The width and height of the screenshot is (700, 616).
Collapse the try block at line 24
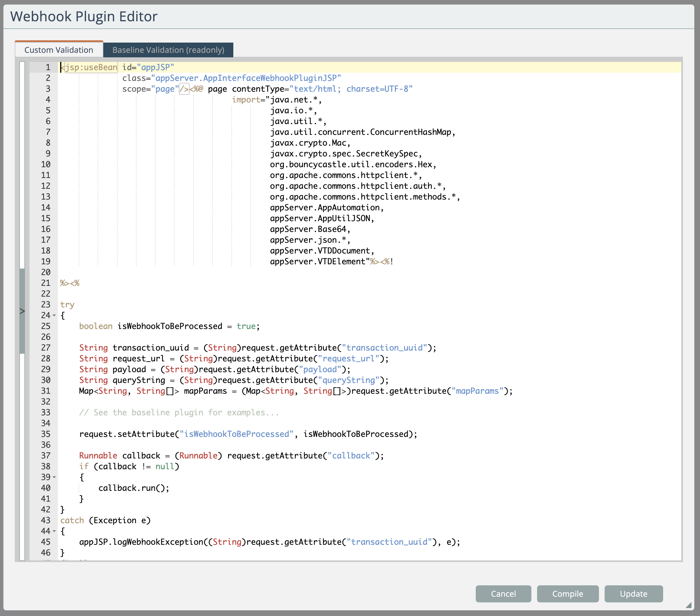(54, 315)
